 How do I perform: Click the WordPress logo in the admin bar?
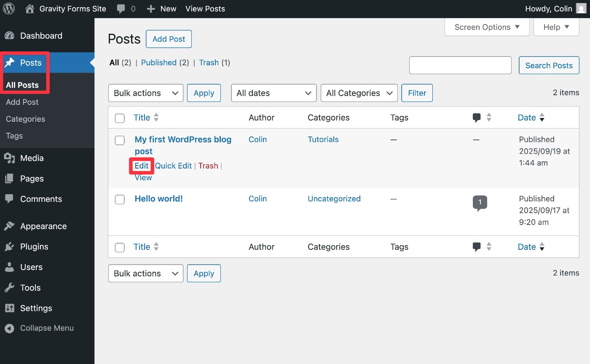tap(9, 8)
